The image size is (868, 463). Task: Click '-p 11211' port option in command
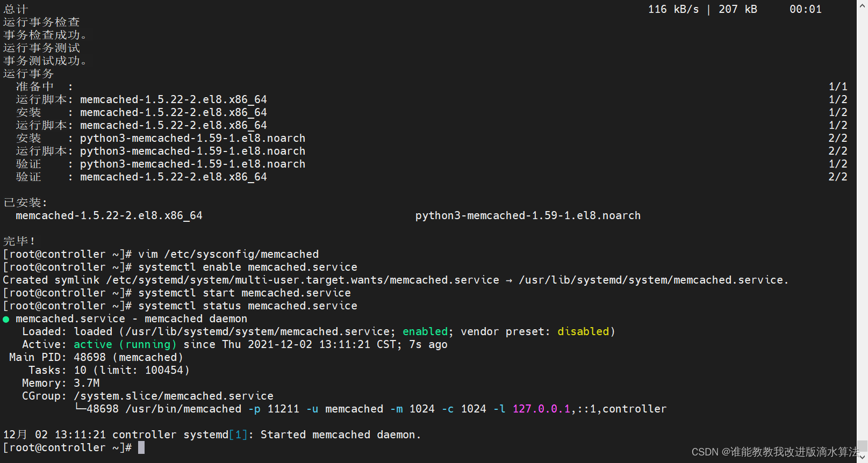tap(274, 409)
